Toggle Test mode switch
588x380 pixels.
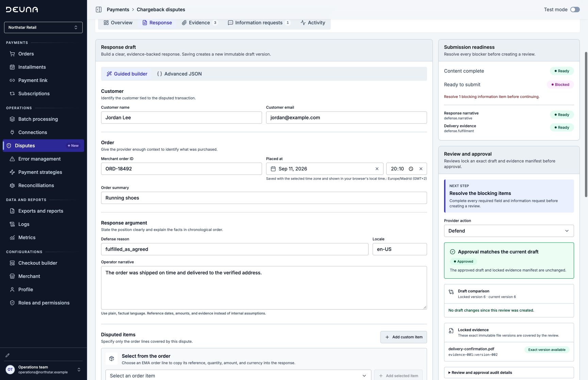point(575,10)
